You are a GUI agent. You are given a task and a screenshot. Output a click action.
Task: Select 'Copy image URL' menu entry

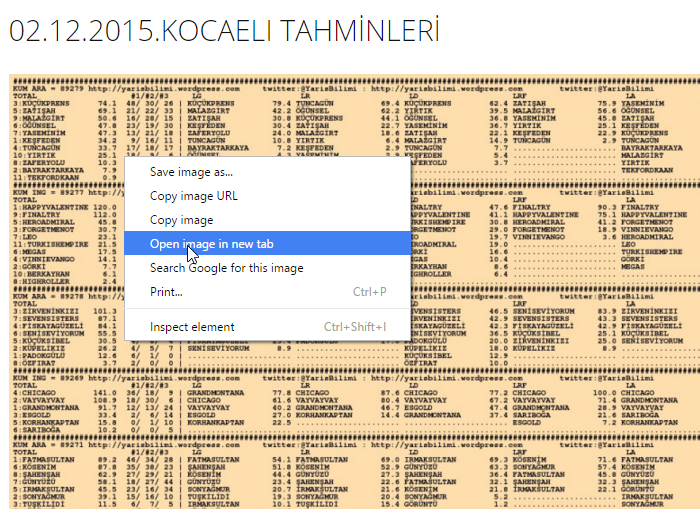point(193,196)
